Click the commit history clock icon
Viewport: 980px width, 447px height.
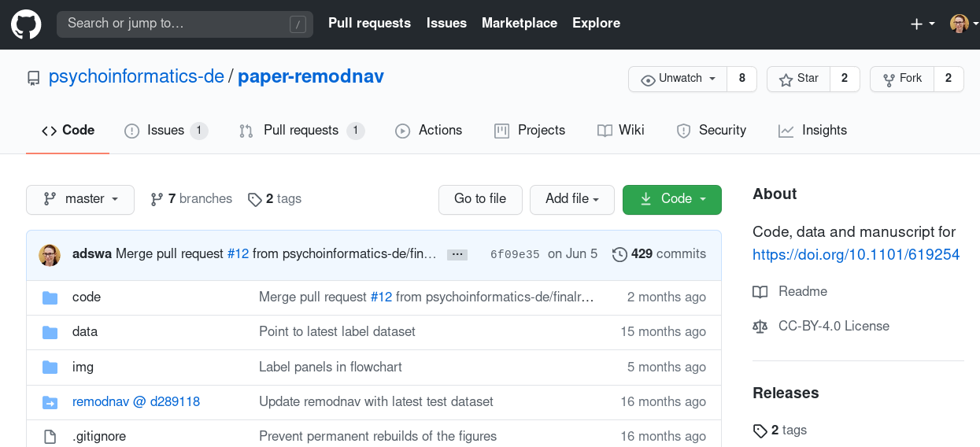[619, 254]
